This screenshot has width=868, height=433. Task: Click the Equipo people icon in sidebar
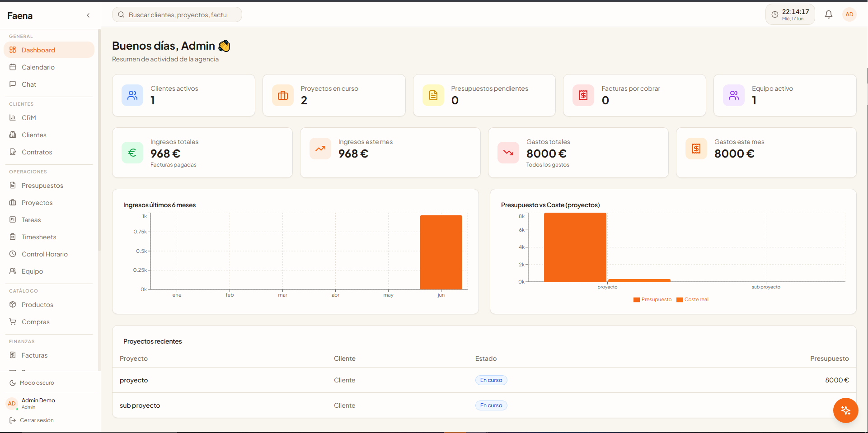13,271
